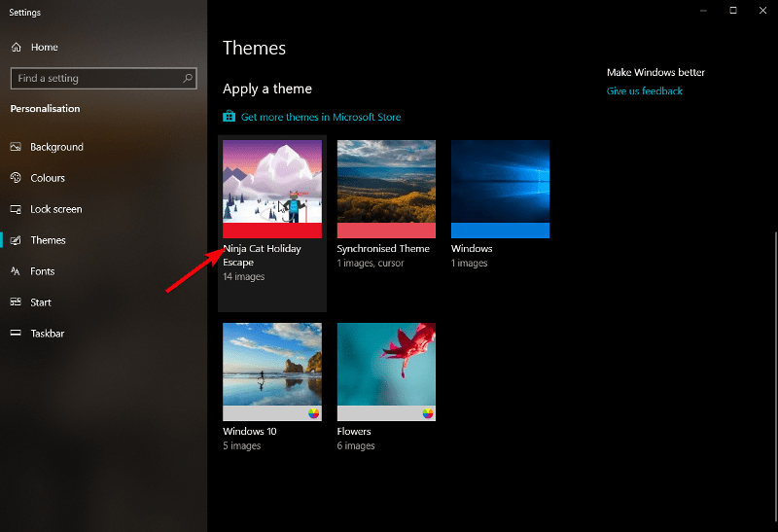Image resolution: width=778 pixels, height=532 pixels.
Task: Click the '6 images' text
Action: click(x=356, y=445)
